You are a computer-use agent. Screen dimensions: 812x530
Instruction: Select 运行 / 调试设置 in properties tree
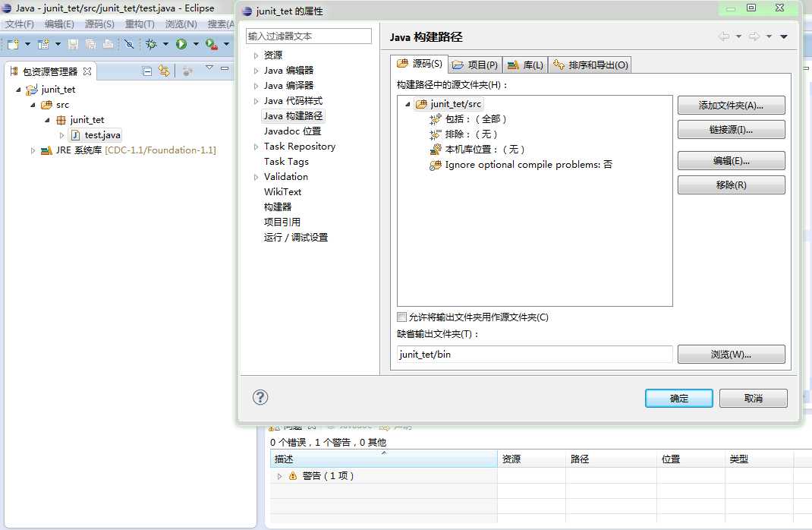pos(296,237)
